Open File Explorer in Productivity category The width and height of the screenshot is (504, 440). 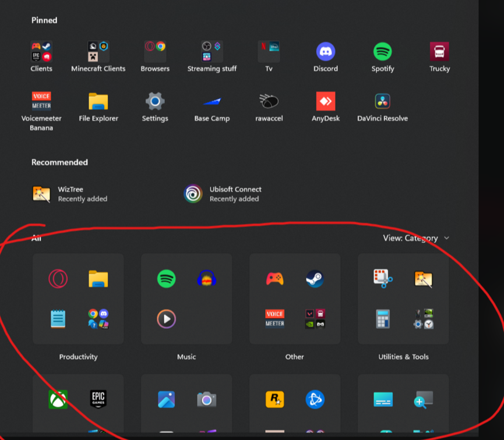pyautogui.click(x=98, y=278)
